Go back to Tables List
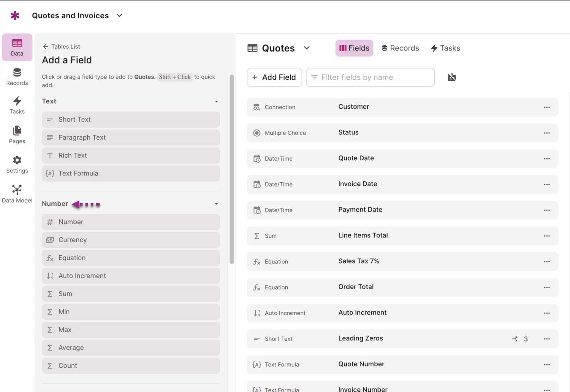570x392 pixels. [x=61, y=46]
